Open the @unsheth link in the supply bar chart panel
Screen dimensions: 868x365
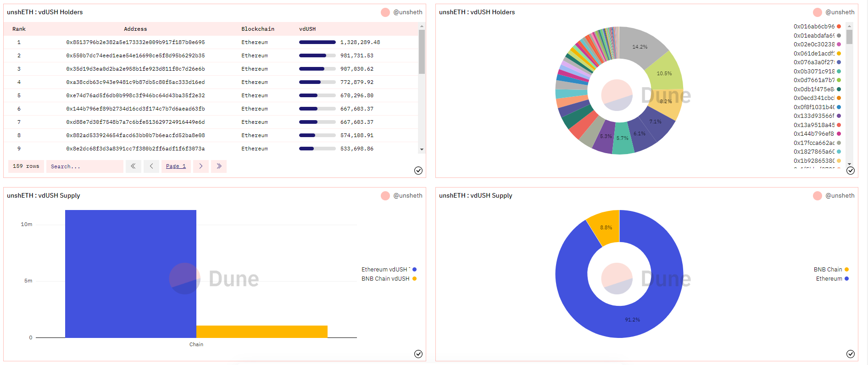(x=408, y=196)
